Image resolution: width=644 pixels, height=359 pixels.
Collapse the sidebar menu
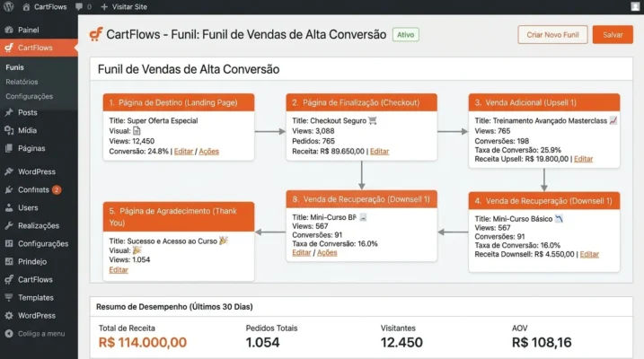pyautogui.click(x=39, y=334)
